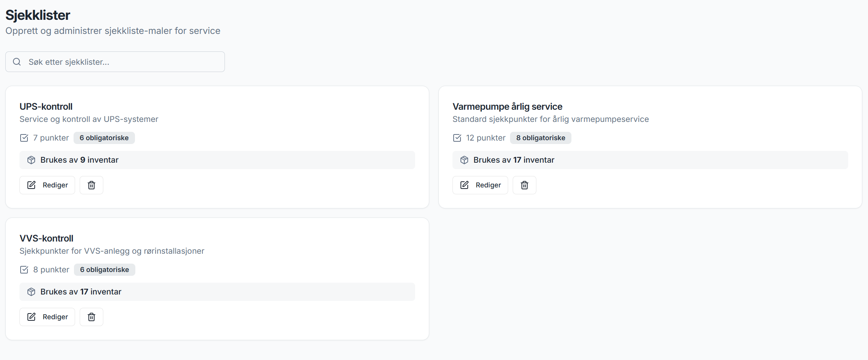Delete the UPS-kontroll checklist via trash icon

tap(91, 185)
